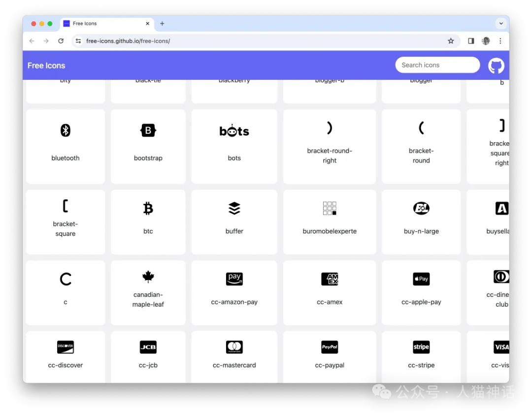Toggle the browser side panel

tap(471, 41)
